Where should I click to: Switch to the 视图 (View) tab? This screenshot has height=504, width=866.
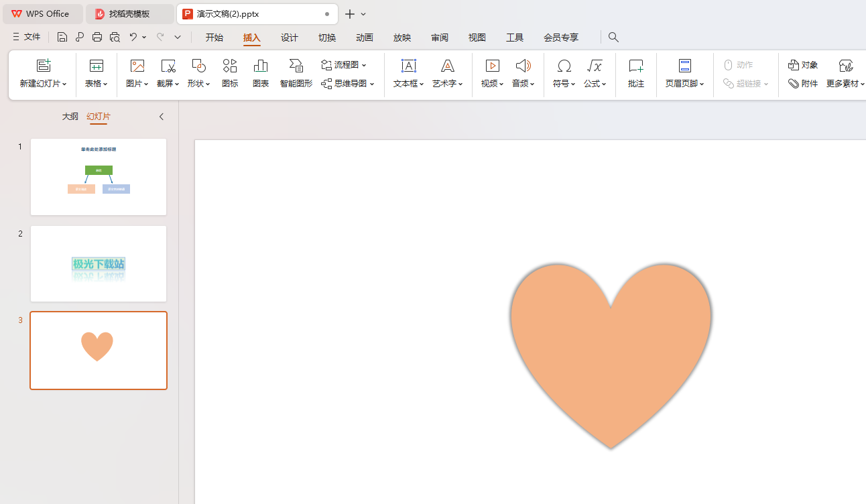477,38
